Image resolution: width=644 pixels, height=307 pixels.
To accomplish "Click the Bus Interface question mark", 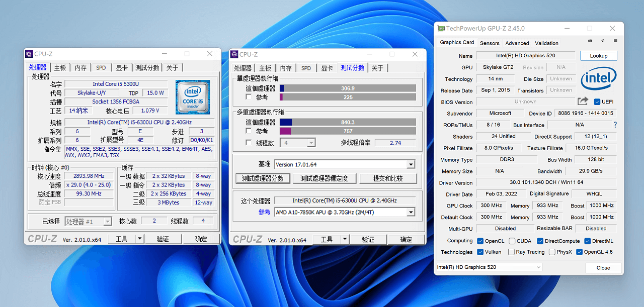I will click(x=615, y=125).
